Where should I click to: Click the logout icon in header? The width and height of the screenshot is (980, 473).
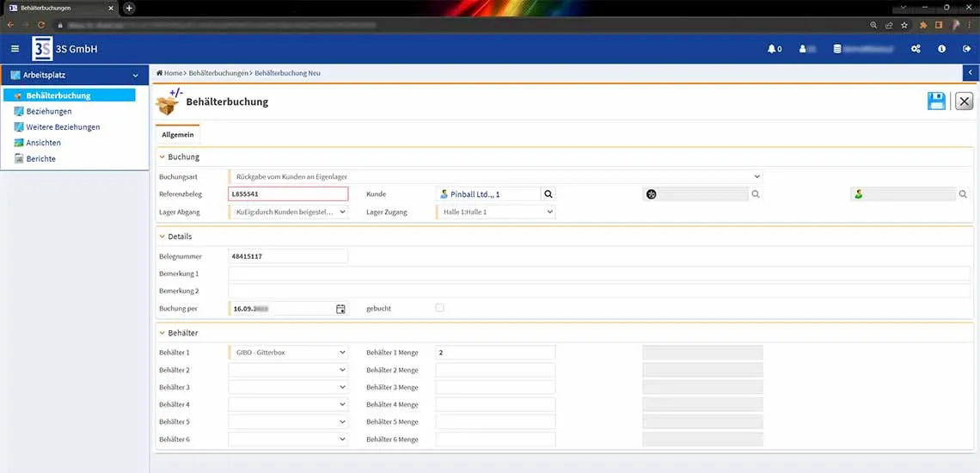click(x=966, y=49)
